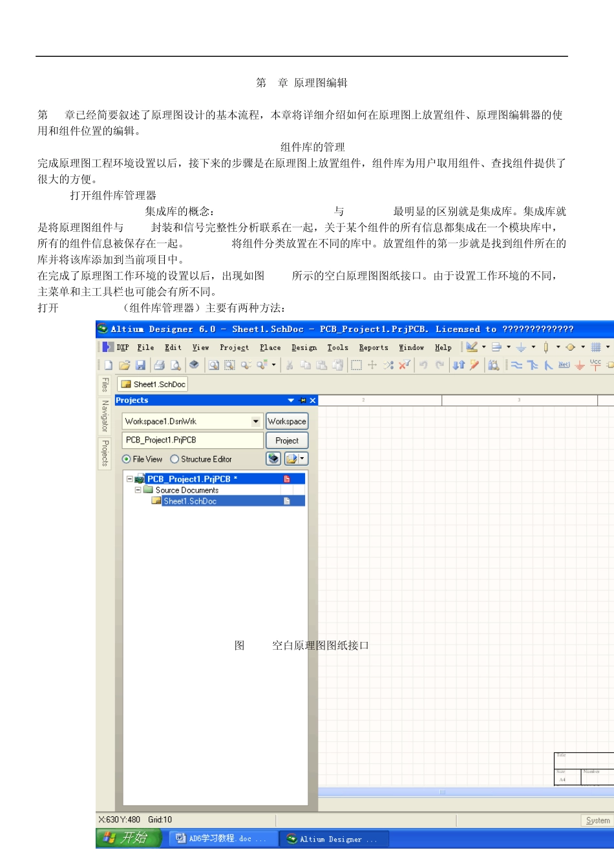Click the Project button

point(287,440)
